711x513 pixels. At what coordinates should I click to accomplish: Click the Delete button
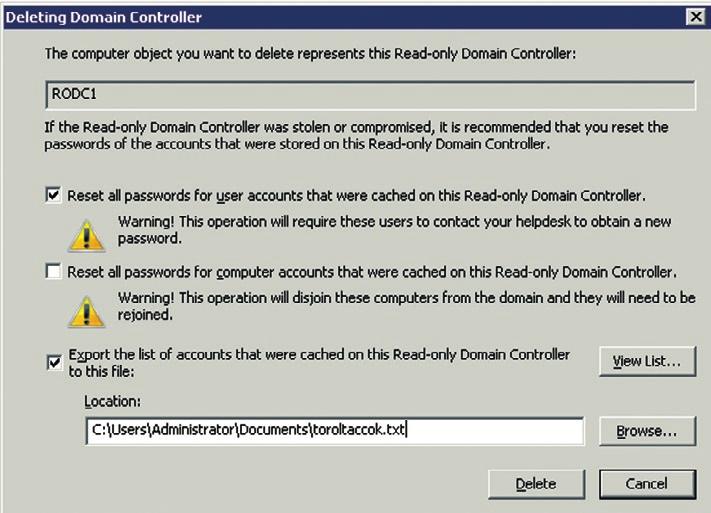pos(536,484)
